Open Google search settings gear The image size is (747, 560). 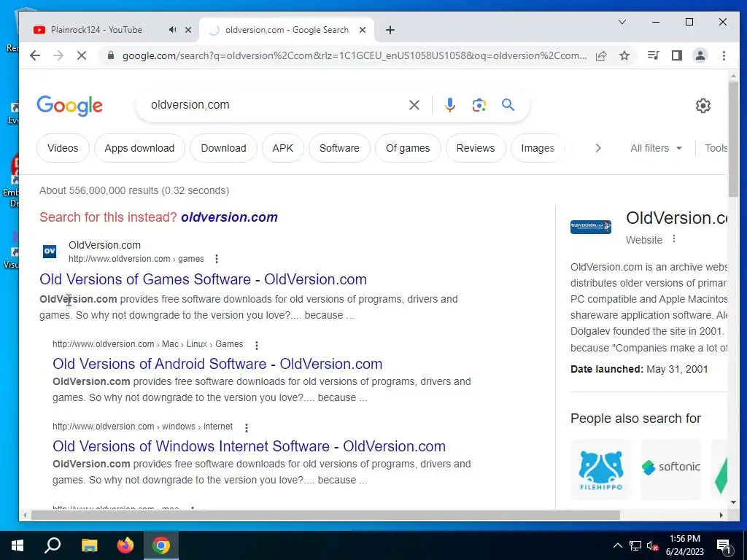pos(703,105)
